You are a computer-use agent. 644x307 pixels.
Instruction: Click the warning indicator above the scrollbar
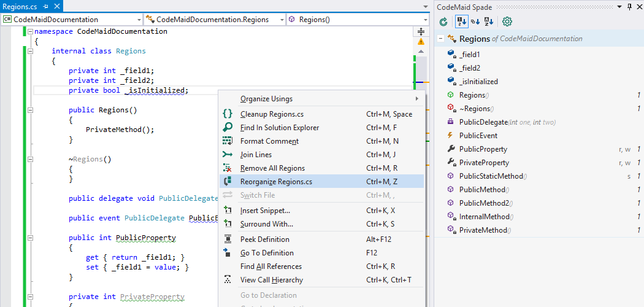421,42
